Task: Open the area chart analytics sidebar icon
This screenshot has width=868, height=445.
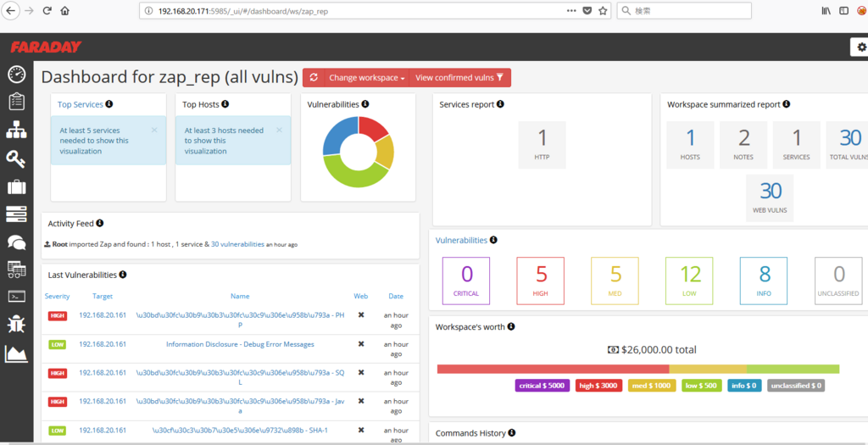Action: [x=17, y=353]
